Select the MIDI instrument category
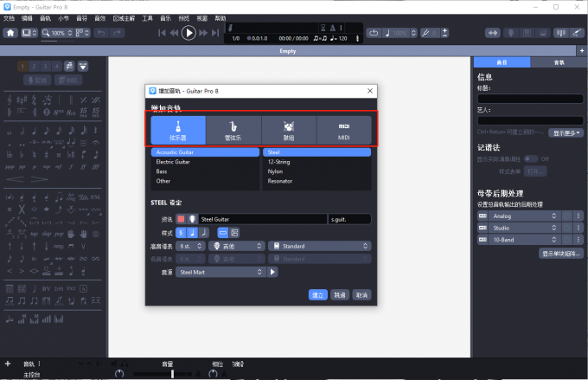This screenshot has width=588, height=380. pyautogui.click(x=343, y=130)
